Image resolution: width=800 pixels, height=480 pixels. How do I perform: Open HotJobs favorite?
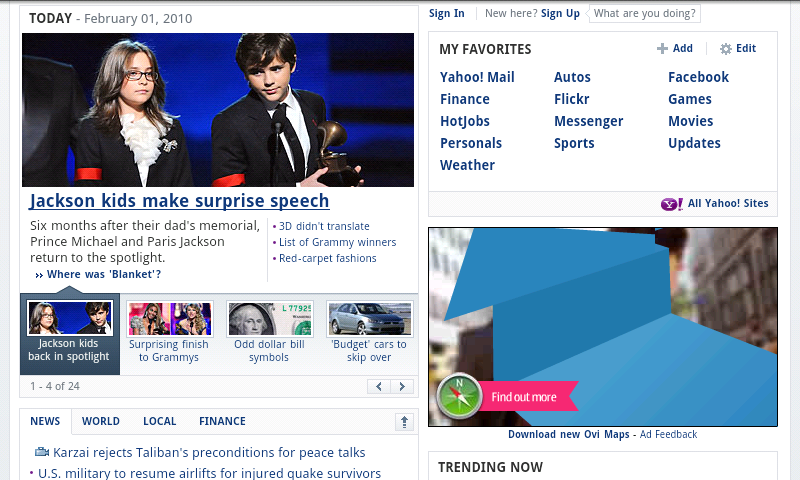point(465,121)
